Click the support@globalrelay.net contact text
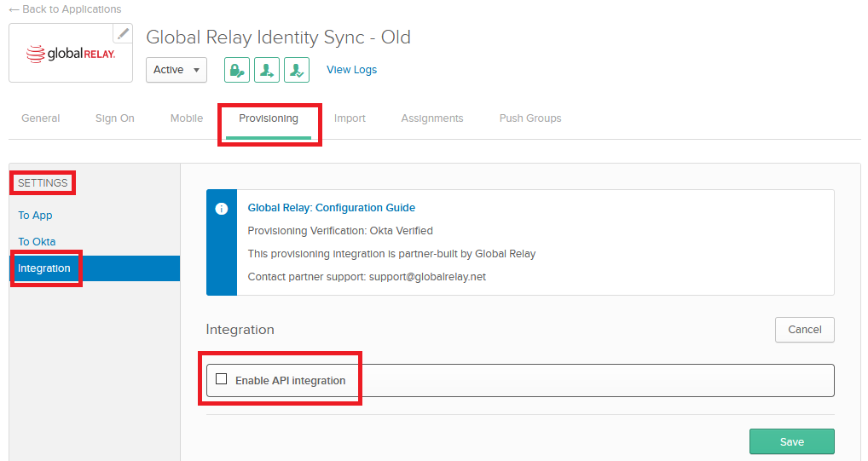 [427, 277]
